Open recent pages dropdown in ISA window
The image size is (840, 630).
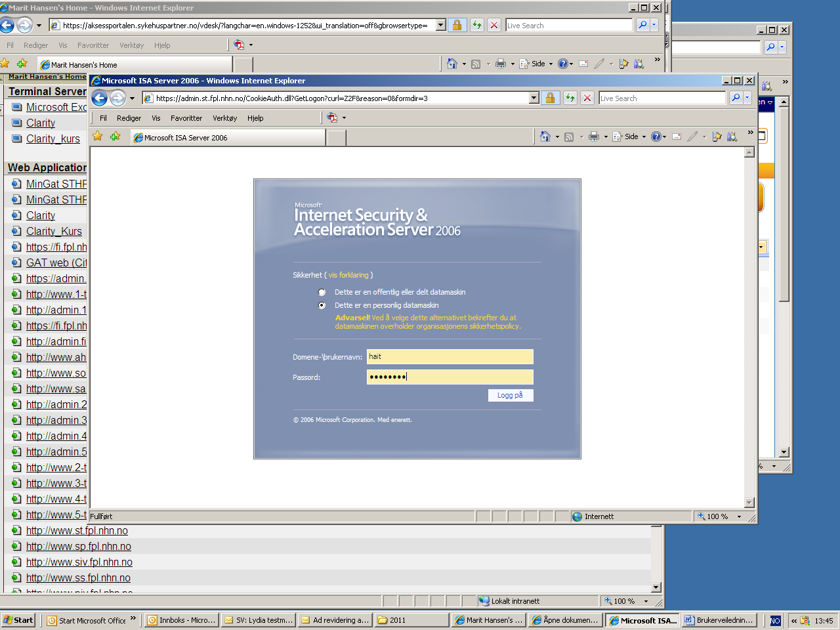click(x=132, y=98)
